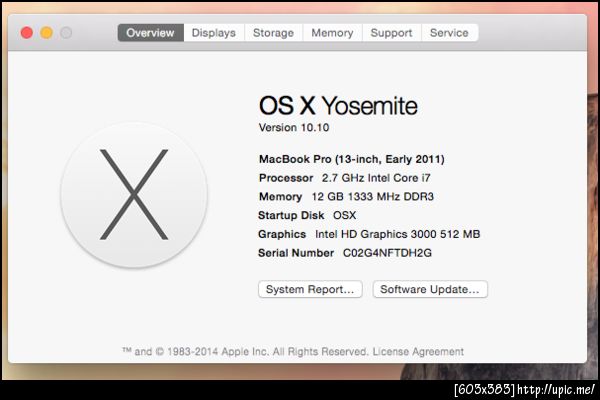Click the Startup Disk OSX value
The image size is (600, 400).
click(344, 216)
